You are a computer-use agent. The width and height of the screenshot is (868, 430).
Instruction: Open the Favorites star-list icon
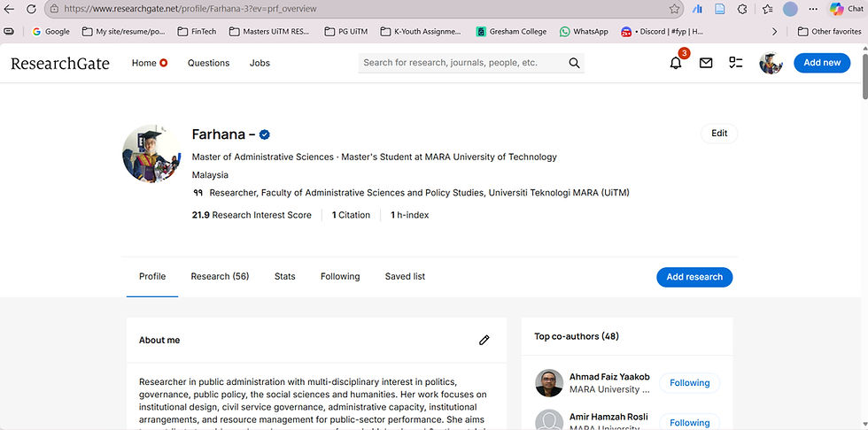pyautogui.click(x=767, y=9)
